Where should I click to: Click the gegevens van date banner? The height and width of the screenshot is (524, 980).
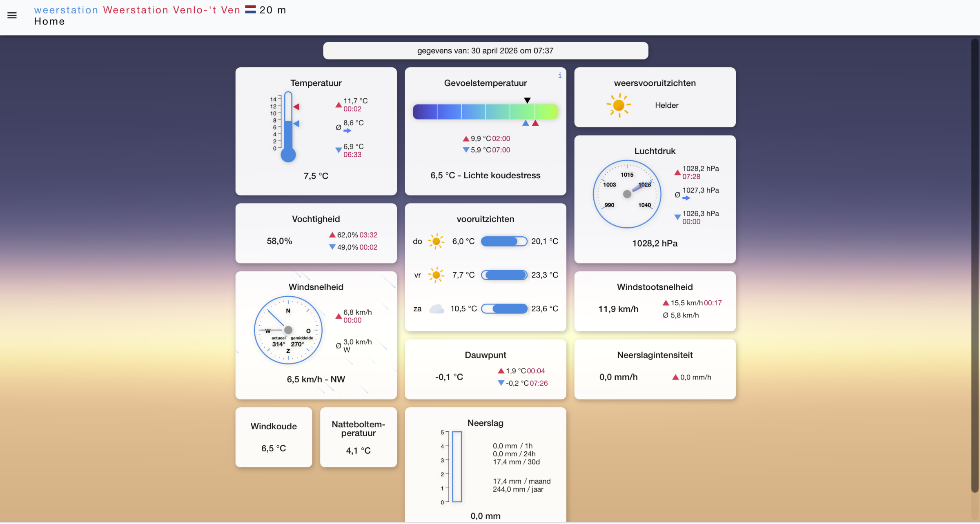485,51
